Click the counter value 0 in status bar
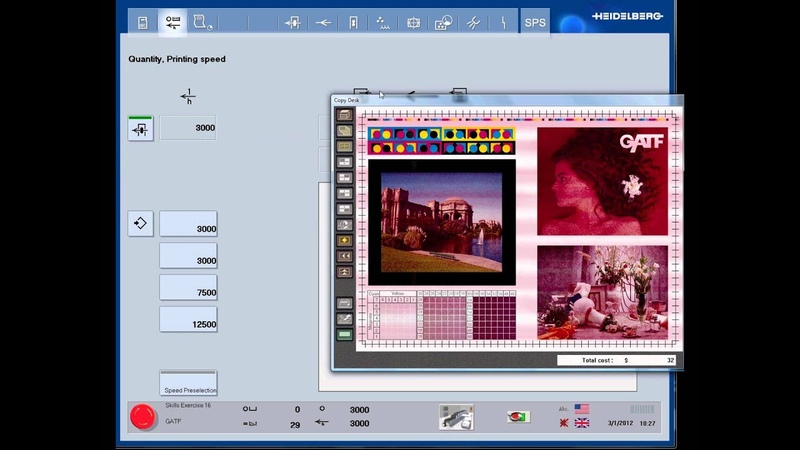This screenshot has width=800, height=450. 297,410
